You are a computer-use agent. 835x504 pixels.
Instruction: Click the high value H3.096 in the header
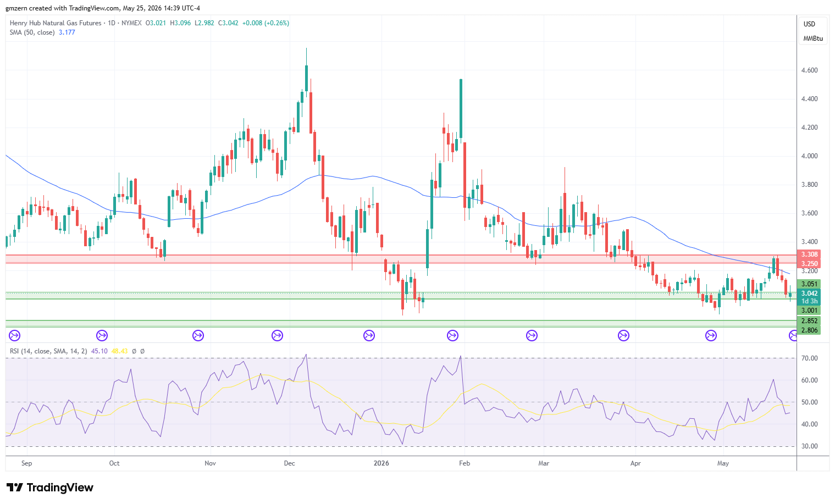point(180,23)
